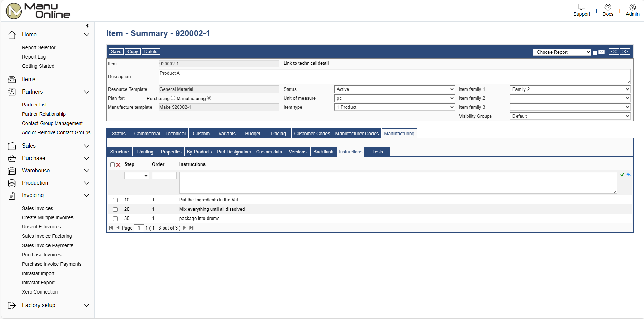Check the box for step 10
The width and height of the screenshot is (644, 319).
(115, 200)
